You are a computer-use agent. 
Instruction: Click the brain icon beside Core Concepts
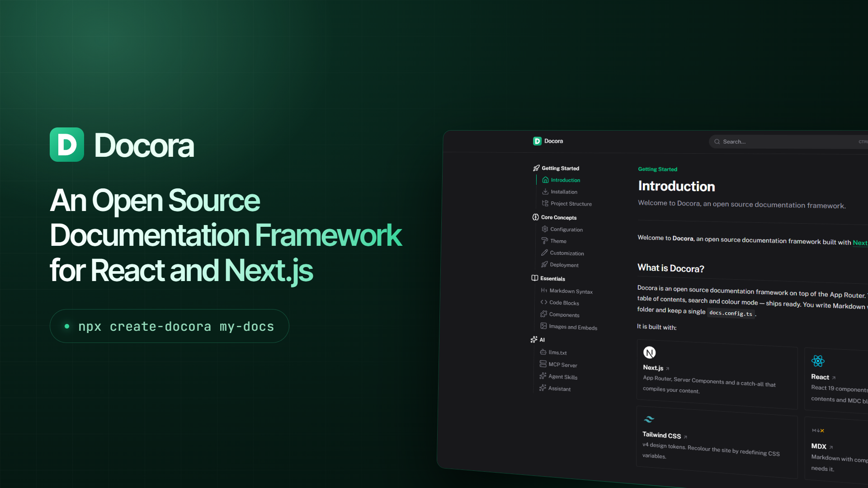536,217
